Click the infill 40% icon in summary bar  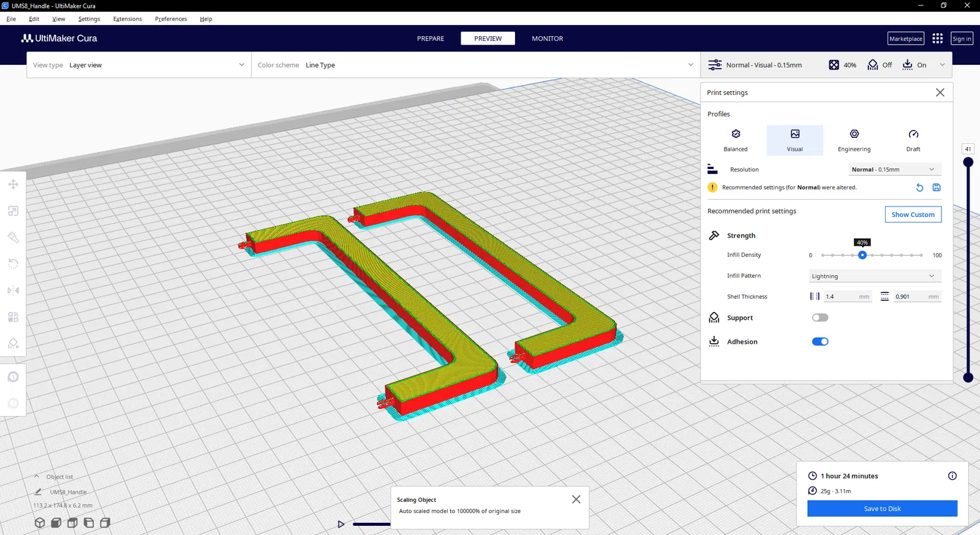click(x=834, y=65)
